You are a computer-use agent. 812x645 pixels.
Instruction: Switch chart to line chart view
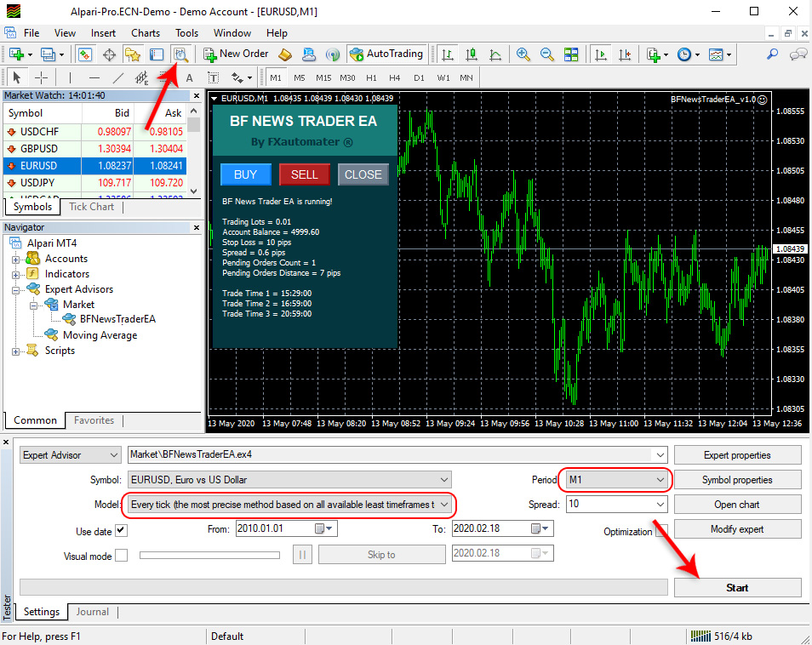coord(495,54)
